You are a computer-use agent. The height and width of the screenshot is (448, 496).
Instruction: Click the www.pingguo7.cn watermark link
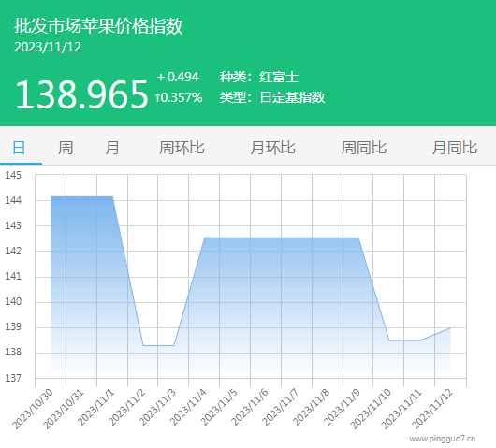coord(443,439)
